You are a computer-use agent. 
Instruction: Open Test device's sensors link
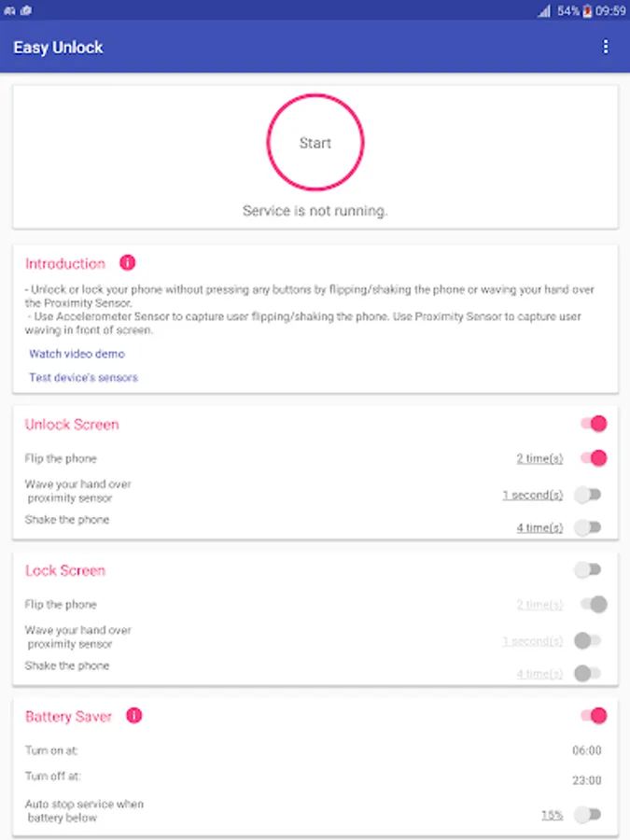[83, 378]
